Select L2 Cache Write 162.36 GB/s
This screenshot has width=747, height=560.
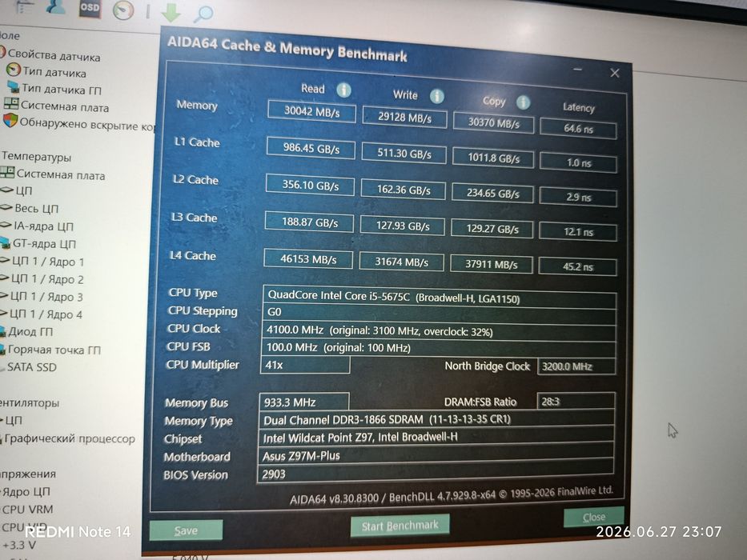(x=404, y=190)
